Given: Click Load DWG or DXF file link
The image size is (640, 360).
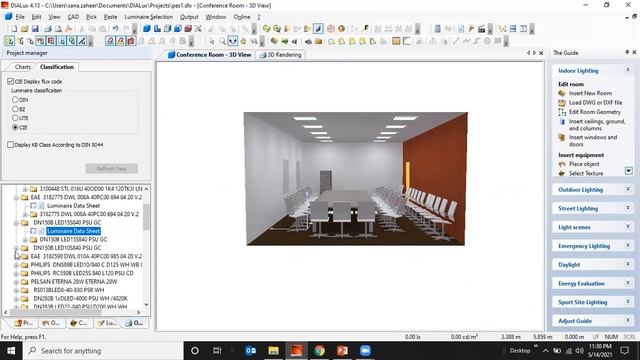Looking at the screenshot, I should click(596, 102).
